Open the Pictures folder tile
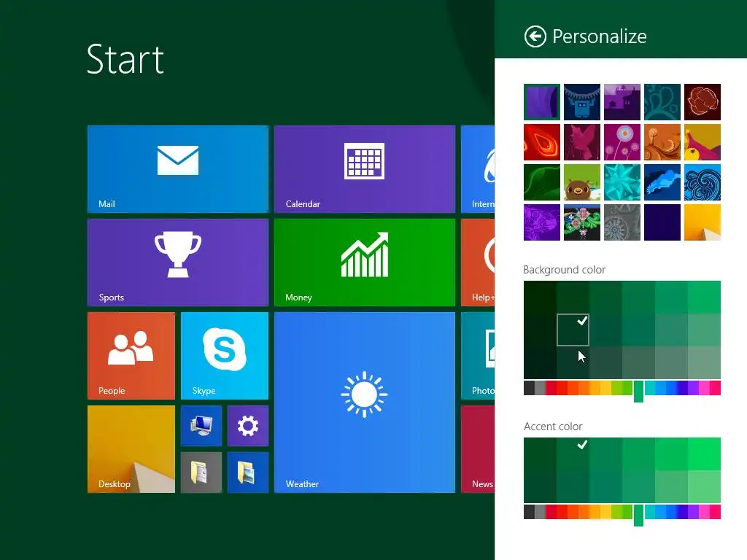Image resolution: width=747 pixels, height=560 pixels. click(x=248, y=472)
